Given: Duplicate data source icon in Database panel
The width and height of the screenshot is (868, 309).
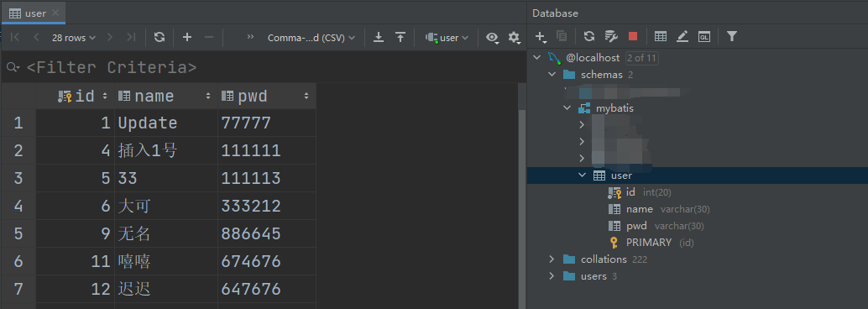Looking at the screenshot, I should click(562, 37).
